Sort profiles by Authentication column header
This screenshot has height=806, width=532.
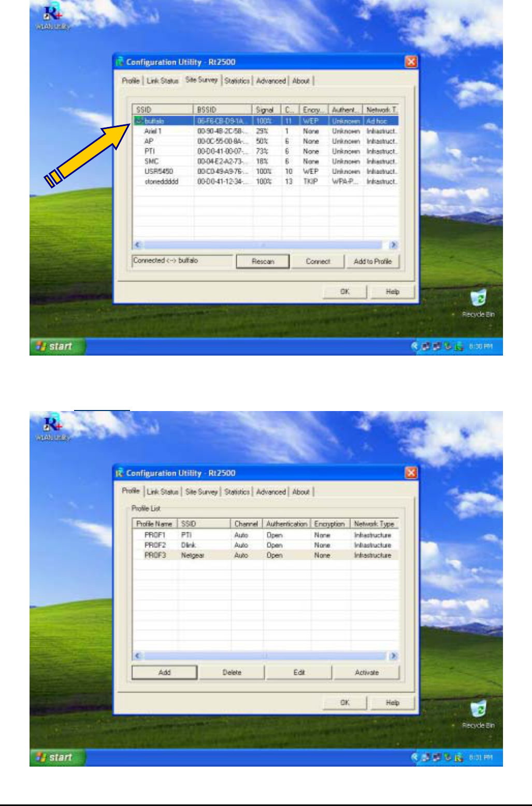pyautogui.click(x=287, y=524)
